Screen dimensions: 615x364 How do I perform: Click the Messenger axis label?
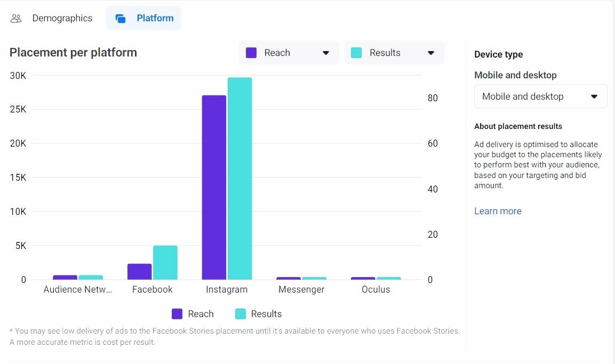click(x=301, y=289)
